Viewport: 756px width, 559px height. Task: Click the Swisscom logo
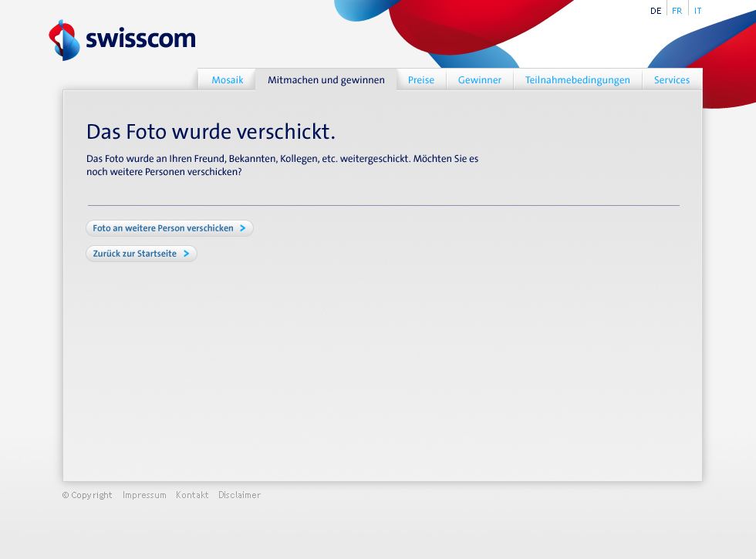123,40
